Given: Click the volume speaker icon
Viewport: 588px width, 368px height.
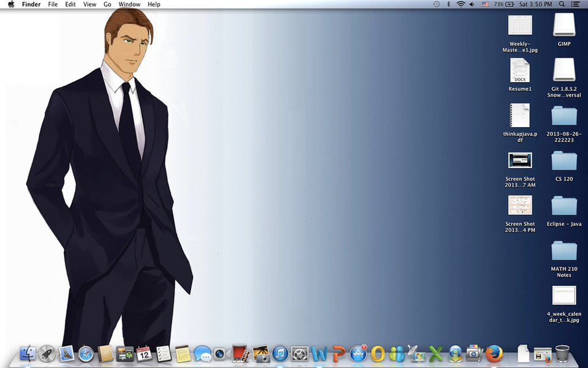Looking at the screenshot, I should pos(472,4).
